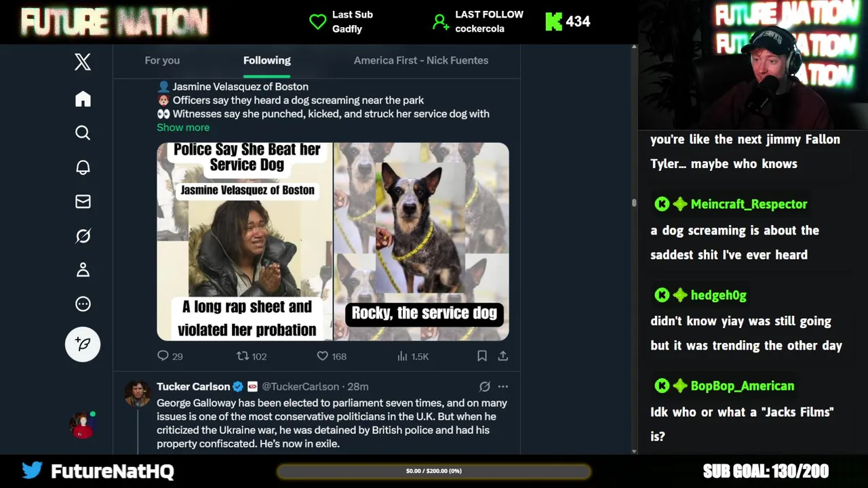This screenshot has width=868, height=488.
Task: Open Notifications bell icon
Action: (x=83, y=167)
